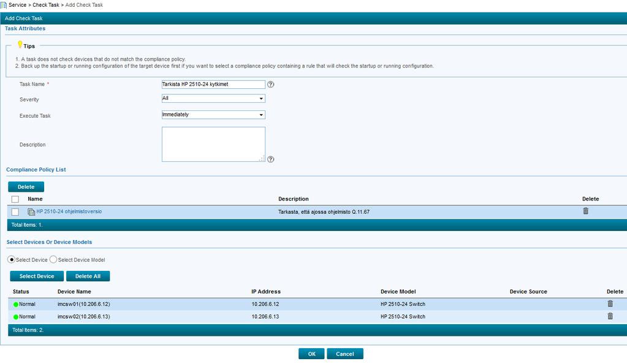Click the Description column header in policy list
Viewport: 627px width, 364px height.
(x=294, y=199)
